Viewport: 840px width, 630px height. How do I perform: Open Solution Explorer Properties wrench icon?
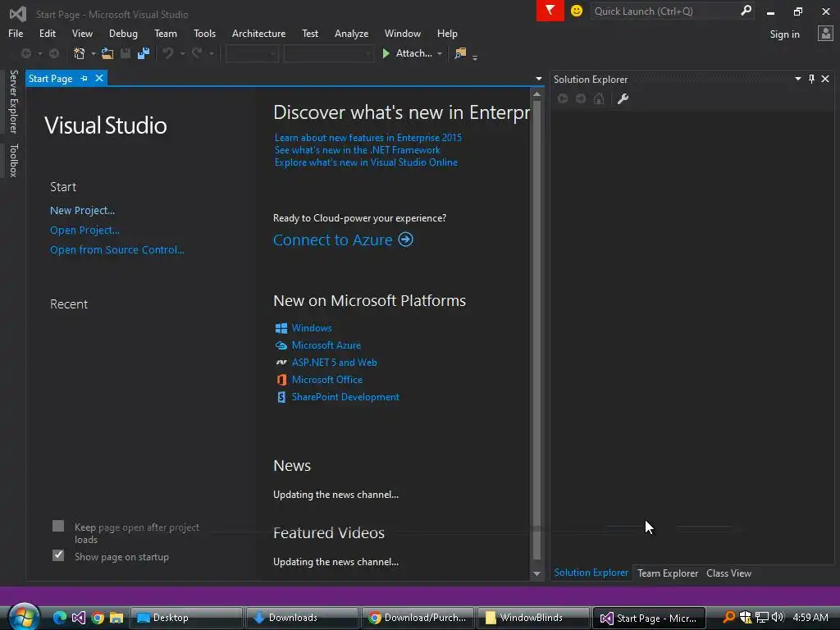(623, 98)
